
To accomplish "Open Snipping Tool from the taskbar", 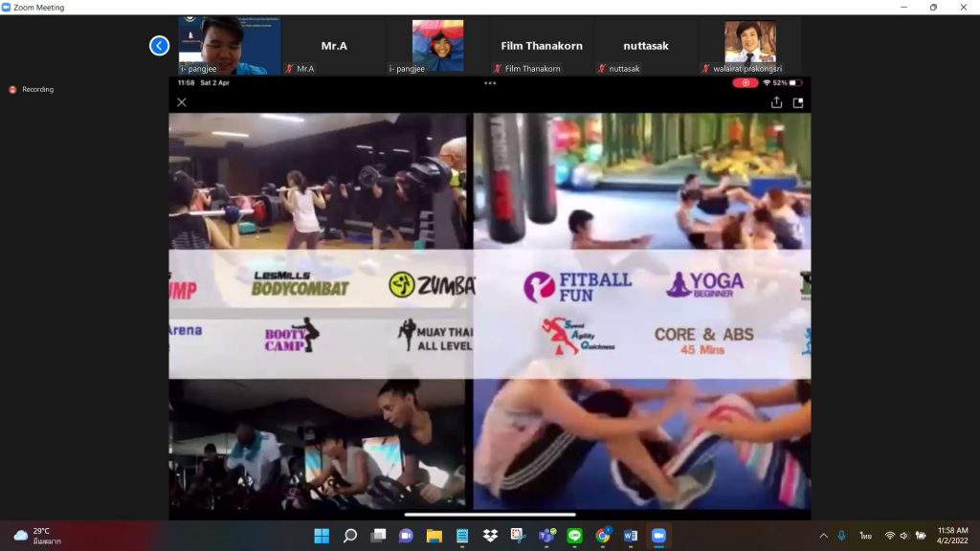I will tap(518, 536).
